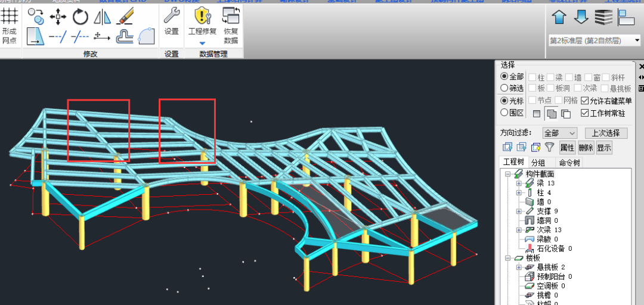Select the rotate tool circular arrow

[x=80, y=17]
